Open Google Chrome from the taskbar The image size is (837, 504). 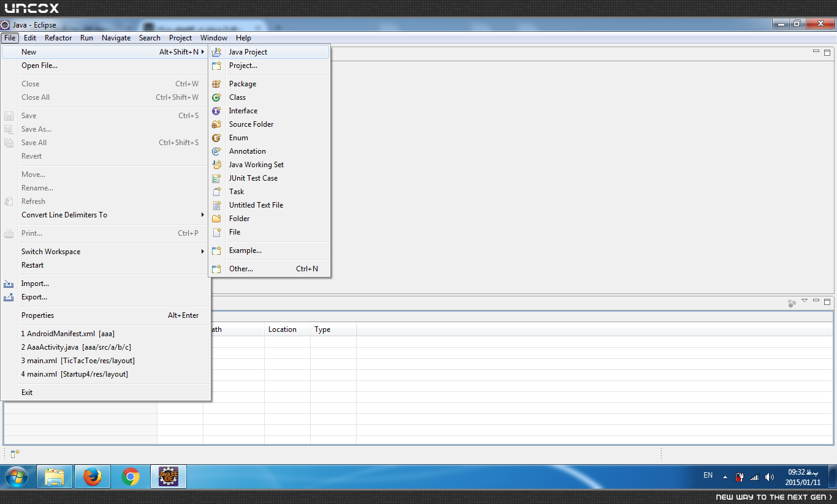pyautogui.click(x=130, y=476)
